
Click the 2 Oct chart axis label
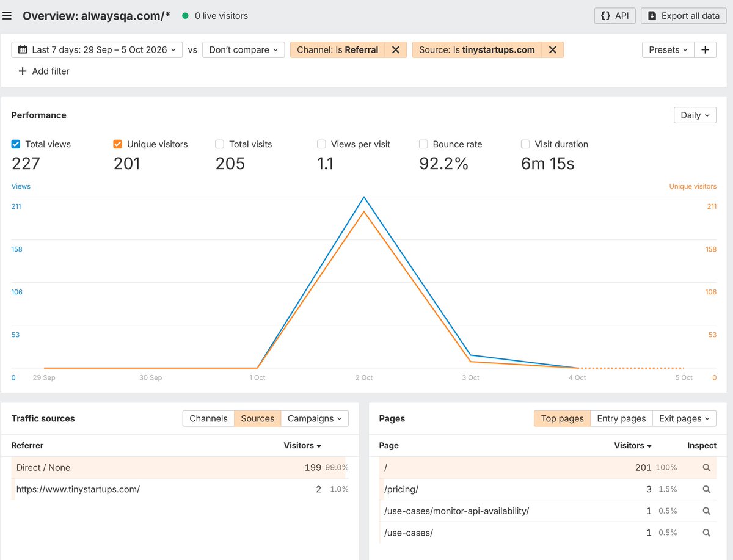click(364, 378)
